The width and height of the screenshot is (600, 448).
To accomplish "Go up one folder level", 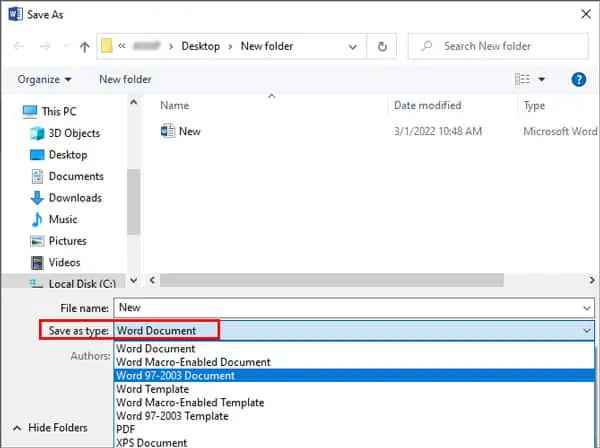I will pos(85,47).
